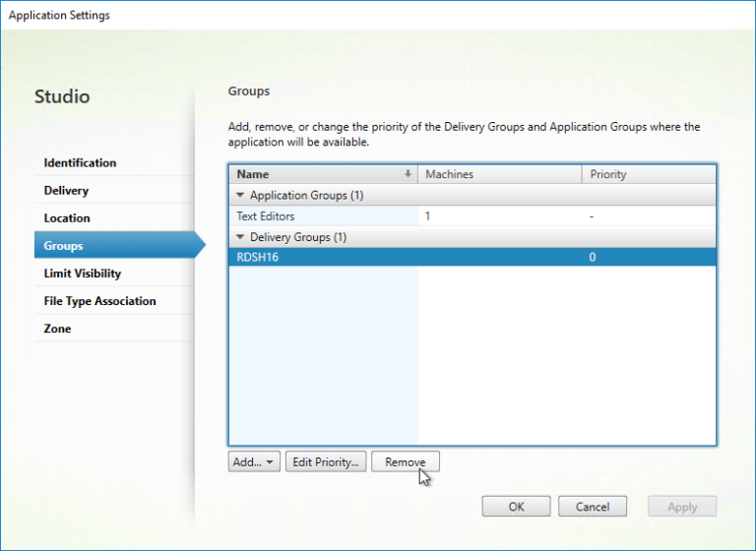Viewport: 756px width, 551px height.
Task: Select the Text Editors application group row
Action: [x=266, y=216]
